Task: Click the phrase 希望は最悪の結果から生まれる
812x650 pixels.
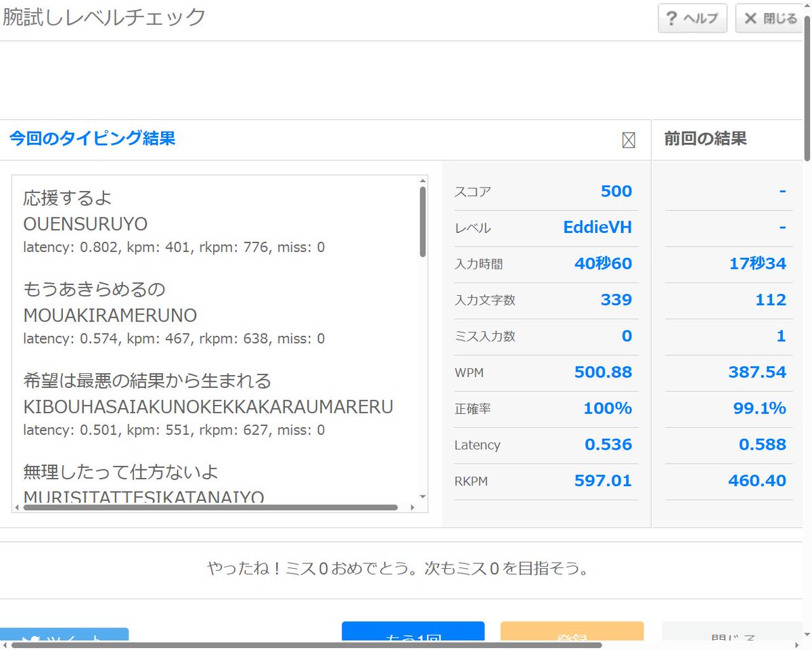Action: [147, 381]
